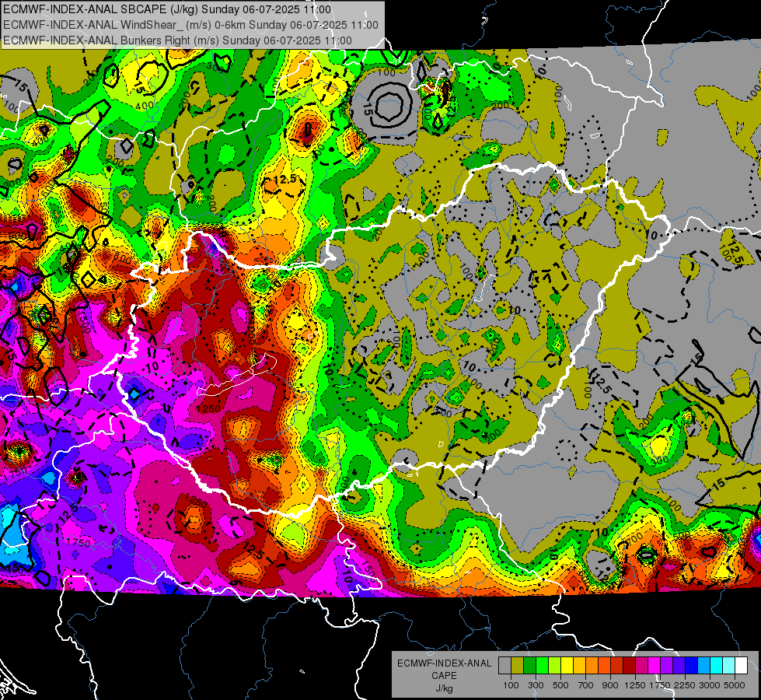Screen dimensions: 761x700
Task: Click the J/kg unit label in the legend
Action: click(x=444, y=688)
